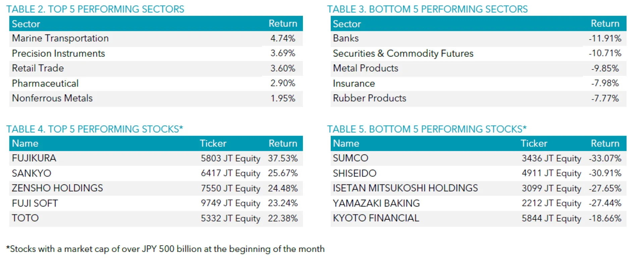Click the market cap footnote text
The image size is (644, 259).
pyautogui.click(x=166, y=249)
